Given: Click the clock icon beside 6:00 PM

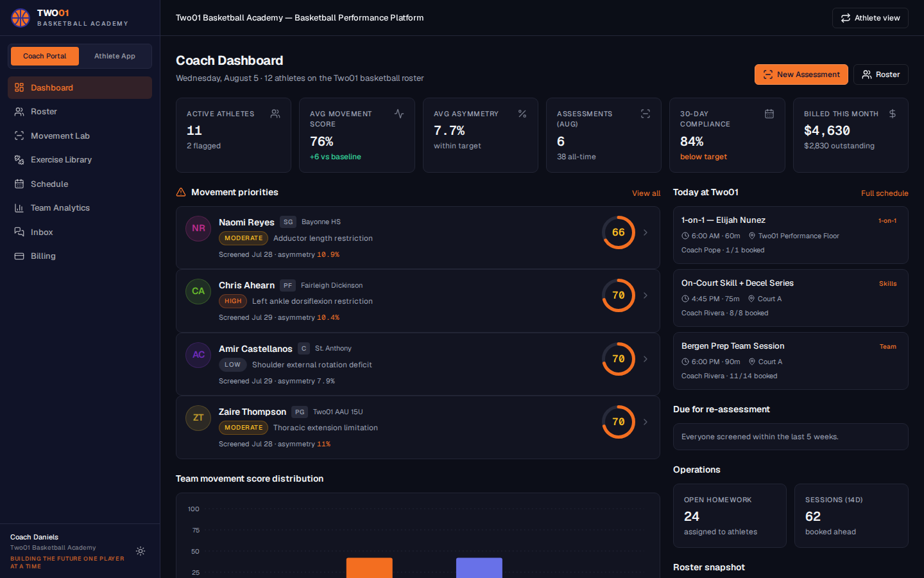Looking at the screenshot, I should pos(685,362).
